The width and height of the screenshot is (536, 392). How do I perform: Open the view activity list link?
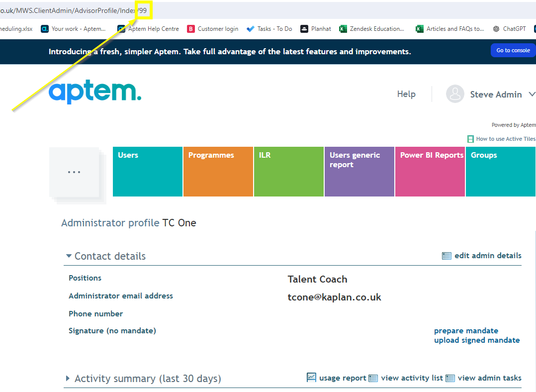(x=412, y=378)
